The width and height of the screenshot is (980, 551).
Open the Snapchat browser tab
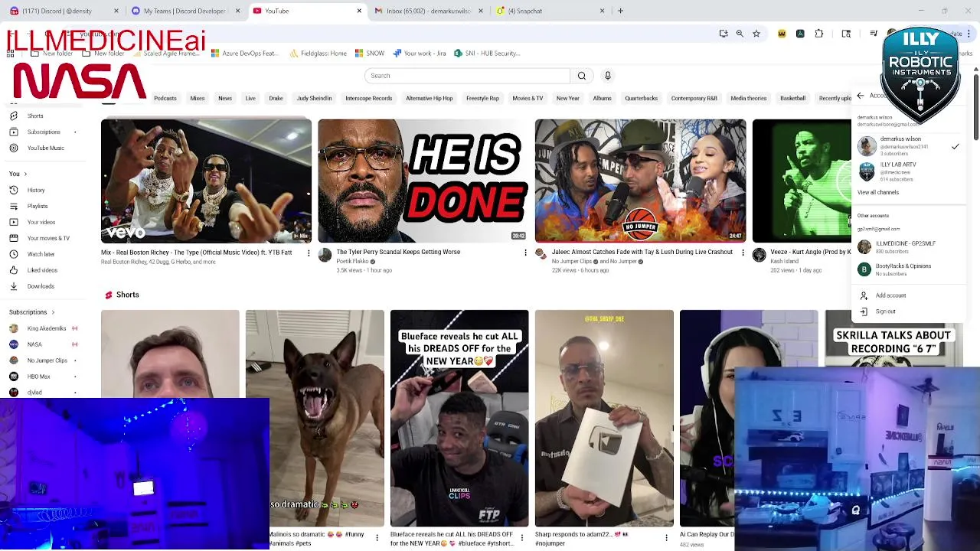(x=550, y=11)
